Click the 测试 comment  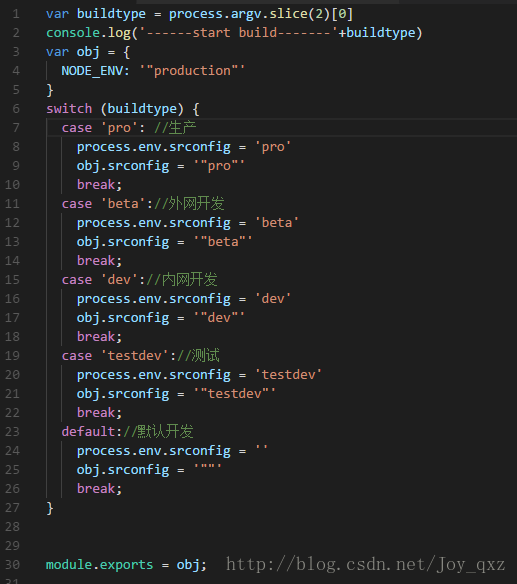[x=205, y=356]
